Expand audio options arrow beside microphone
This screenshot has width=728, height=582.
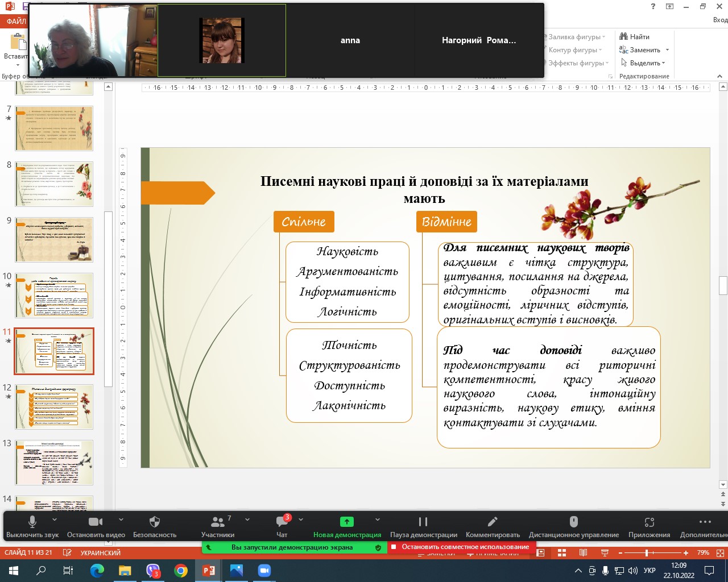[55, 519]
